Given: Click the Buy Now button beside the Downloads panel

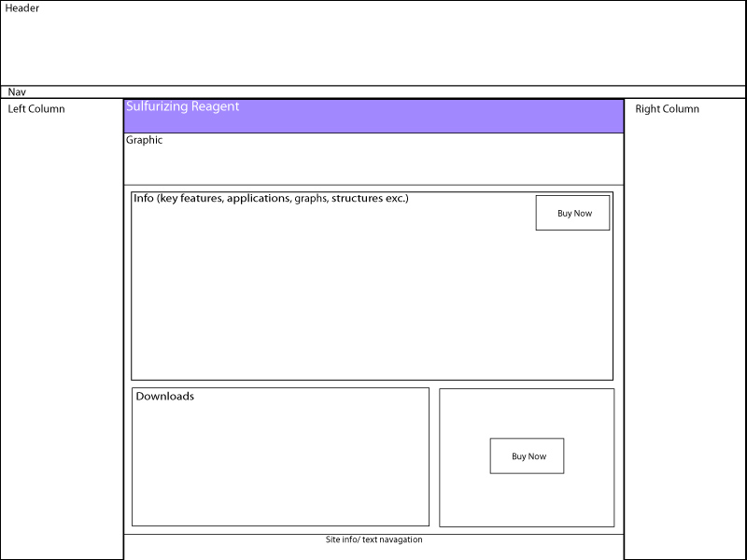Looking at the screenshot, I should pyautogui.click(x=527, y=455).
